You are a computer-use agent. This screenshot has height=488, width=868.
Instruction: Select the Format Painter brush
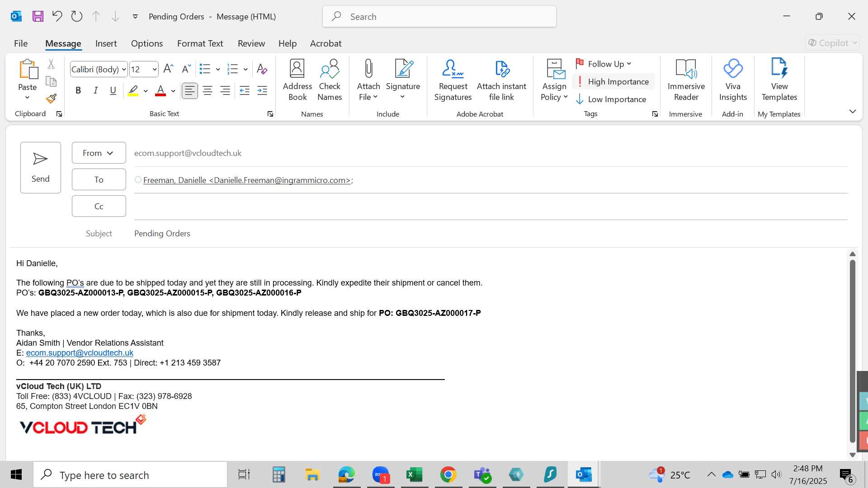(51, 98)
